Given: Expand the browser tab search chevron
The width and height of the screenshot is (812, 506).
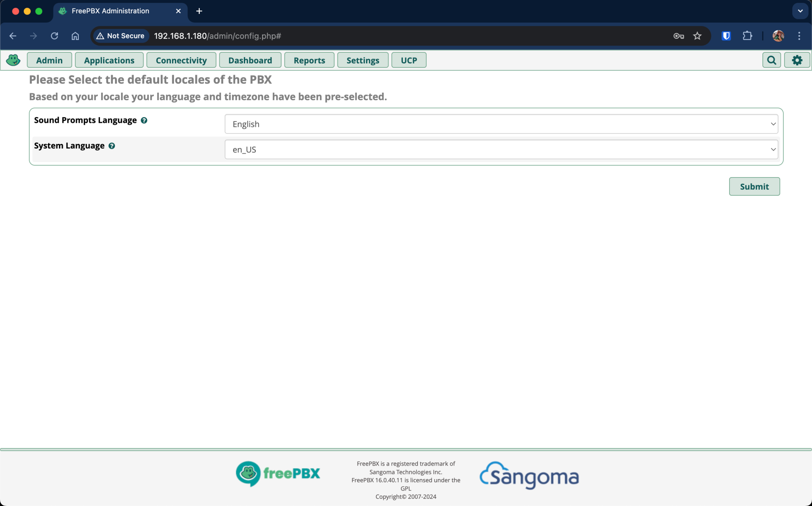Looking at the screenshot, I should point(800,11).
